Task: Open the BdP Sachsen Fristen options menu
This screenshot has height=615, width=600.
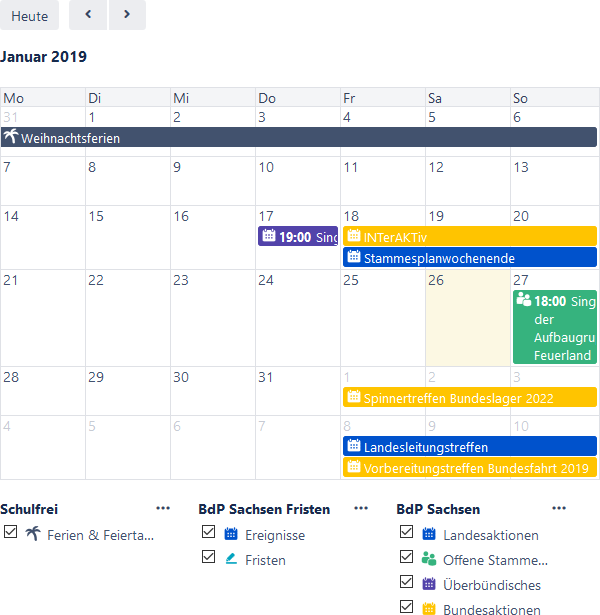Action: click(x=362, y=509)
